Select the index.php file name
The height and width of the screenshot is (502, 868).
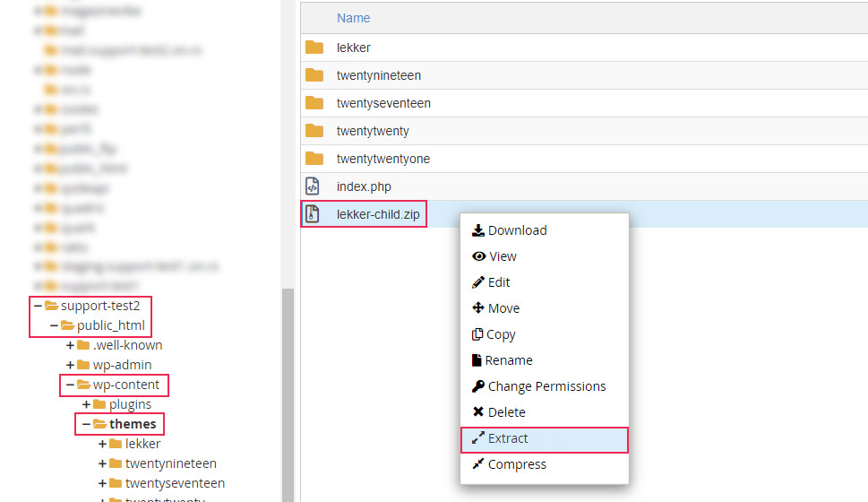[x=364, y=186]
